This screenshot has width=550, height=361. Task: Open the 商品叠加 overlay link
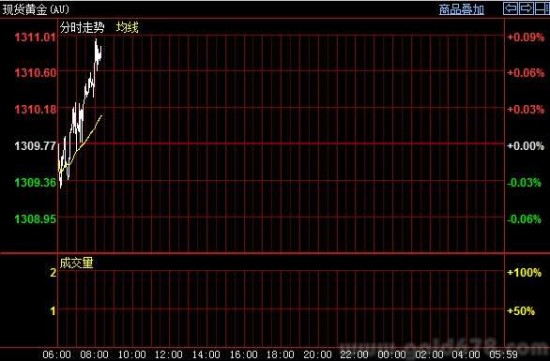click(461, 9)
